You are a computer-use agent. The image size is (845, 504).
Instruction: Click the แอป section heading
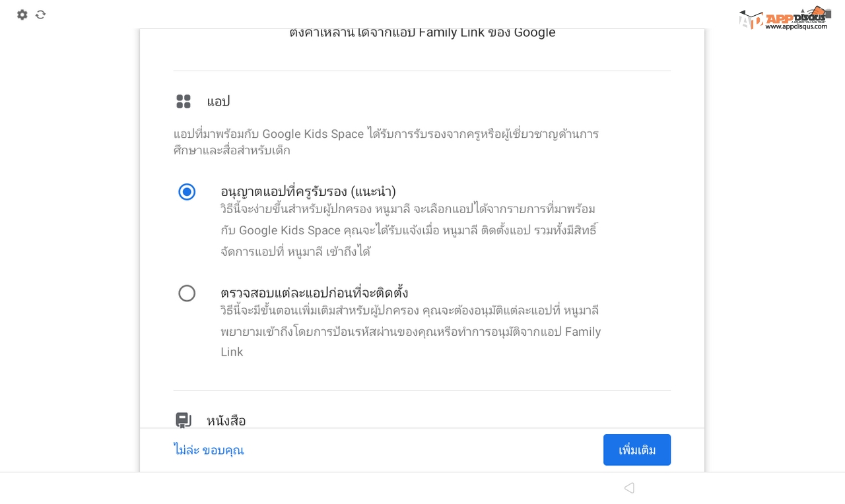[x=219, y=102]
